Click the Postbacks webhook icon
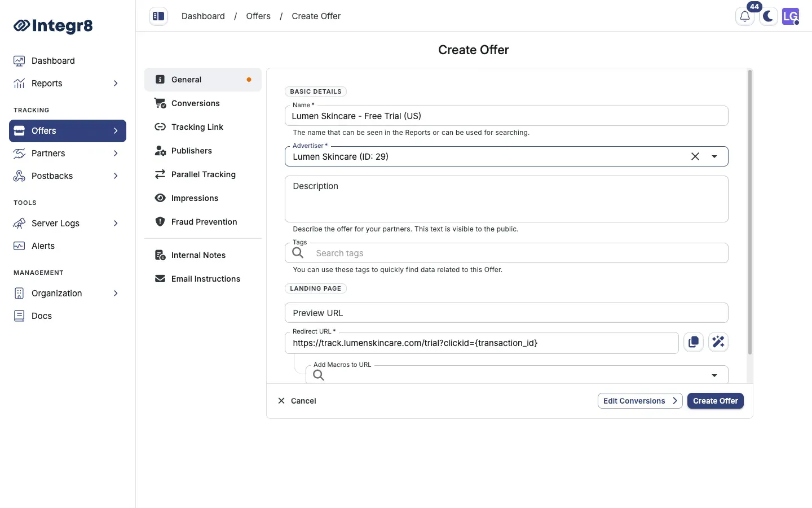 (19, 176)
